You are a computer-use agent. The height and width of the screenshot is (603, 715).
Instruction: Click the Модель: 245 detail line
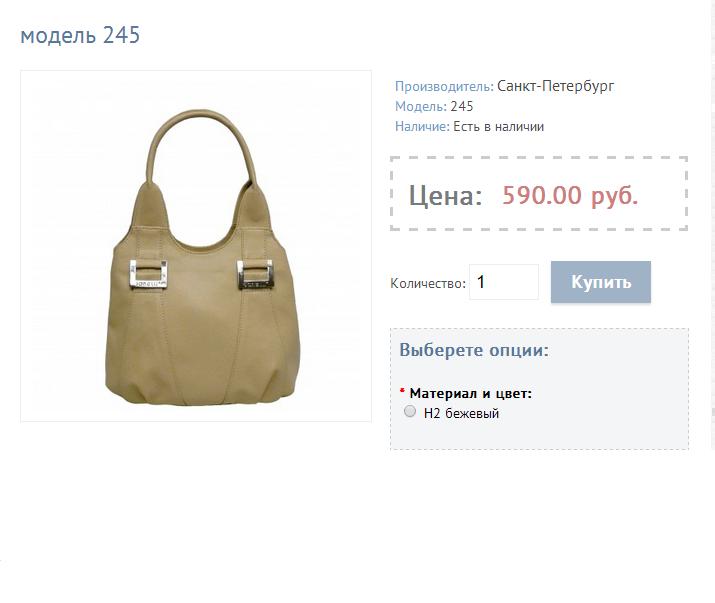[434, 106]
